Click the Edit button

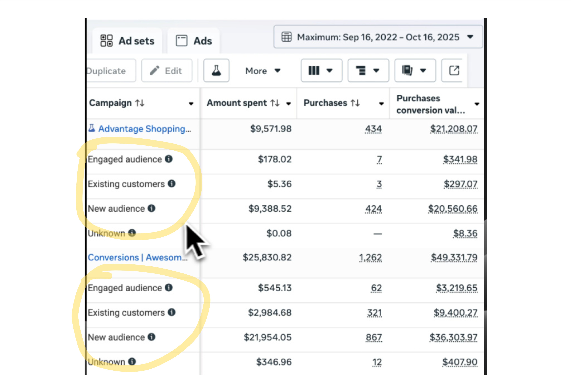[167, 71]
